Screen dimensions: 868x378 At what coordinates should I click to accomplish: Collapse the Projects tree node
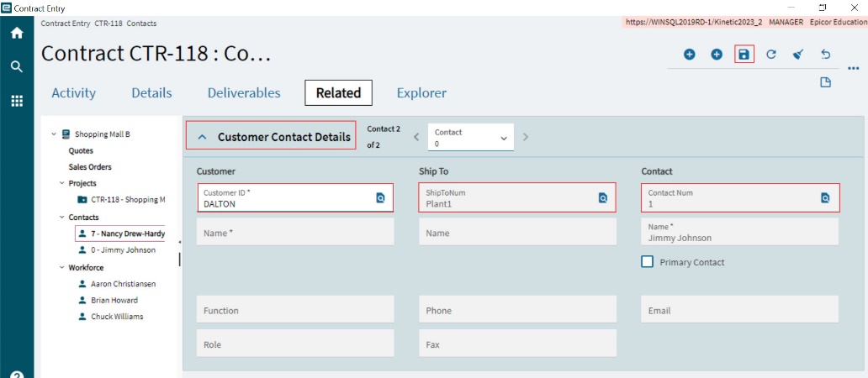(61, 183)
